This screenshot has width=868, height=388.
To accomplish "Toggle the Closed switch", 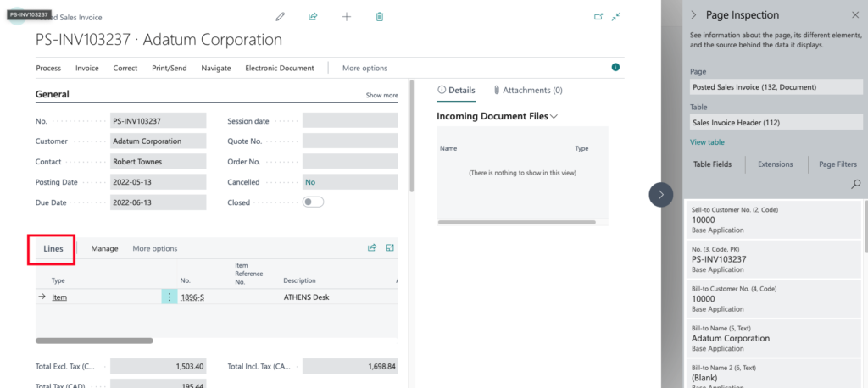I will tap(313, 202).
